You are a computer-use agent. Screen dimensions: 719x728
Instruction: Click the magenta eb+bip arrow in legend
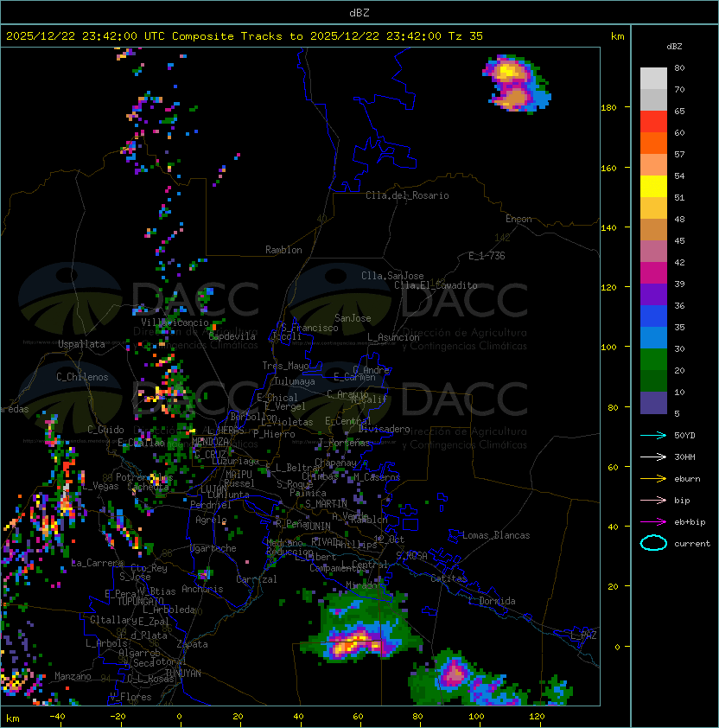pyautogui.click(x=653, y=522)
